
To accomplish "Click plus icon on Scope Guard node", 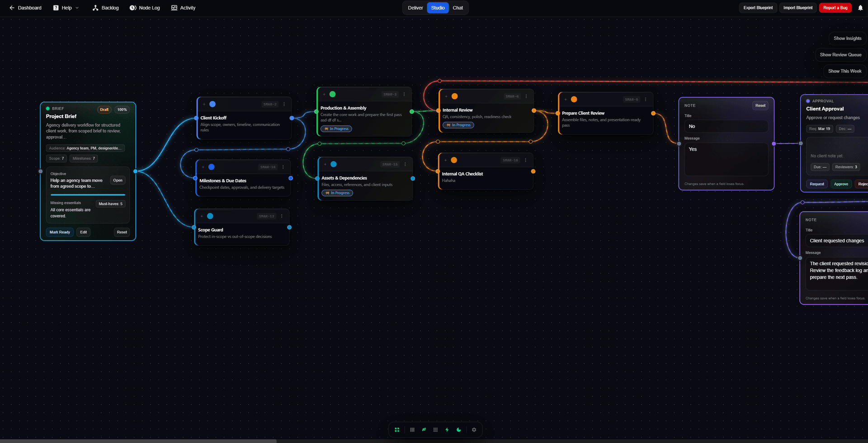I will click(x=202, y=216).
